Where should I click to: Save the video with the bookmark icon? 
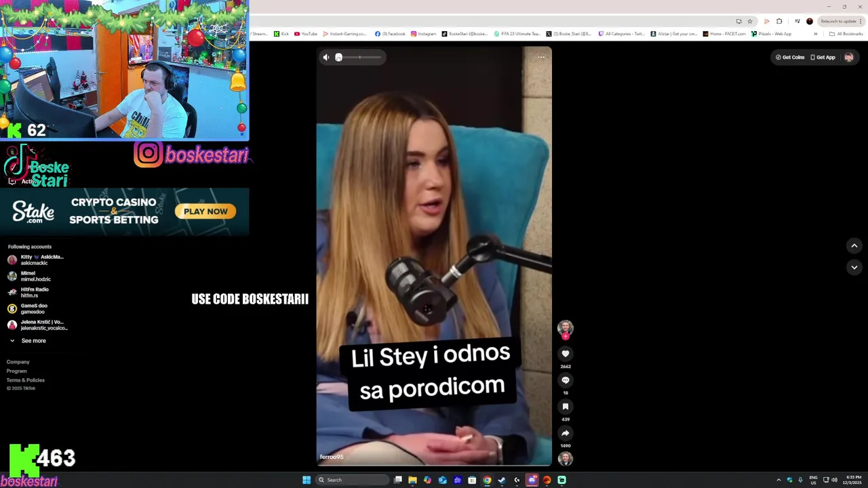(x=566, y=407)
